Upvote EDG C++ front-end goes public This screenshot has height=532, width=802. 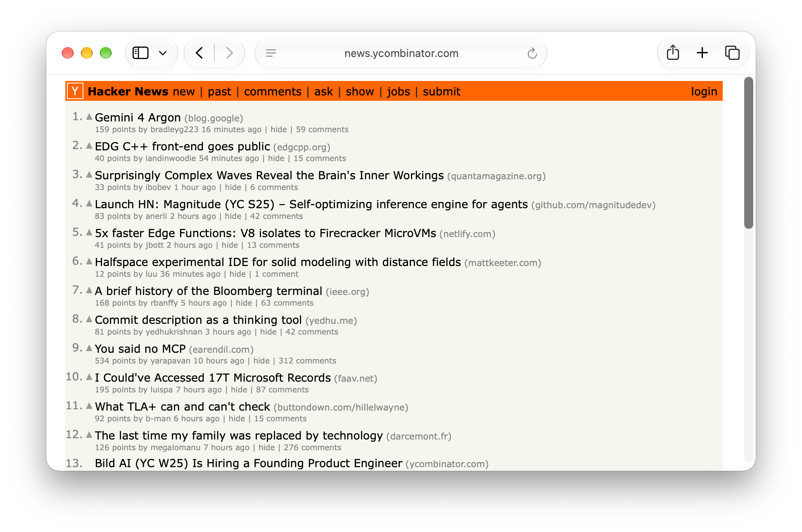(89, 146)
